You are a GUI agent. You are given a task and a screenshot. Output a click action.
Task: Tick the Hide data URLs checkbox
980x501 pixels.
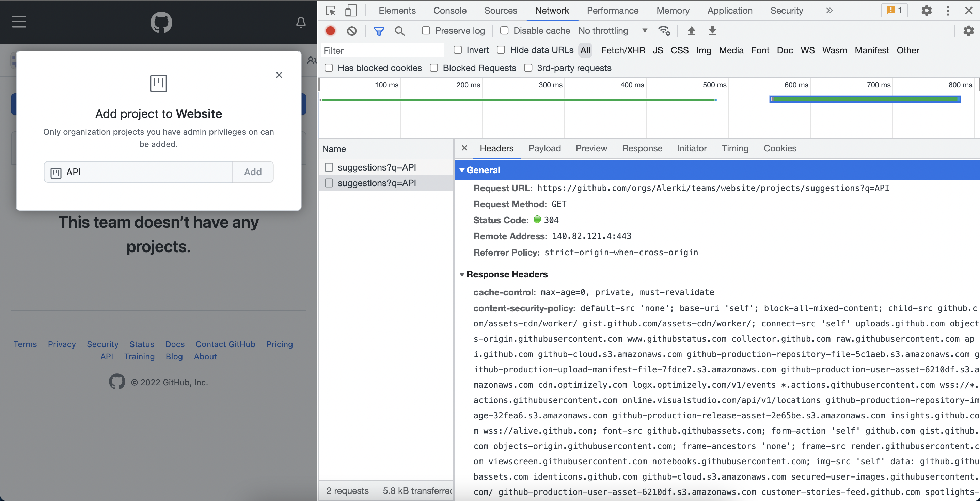coord(501,50)
